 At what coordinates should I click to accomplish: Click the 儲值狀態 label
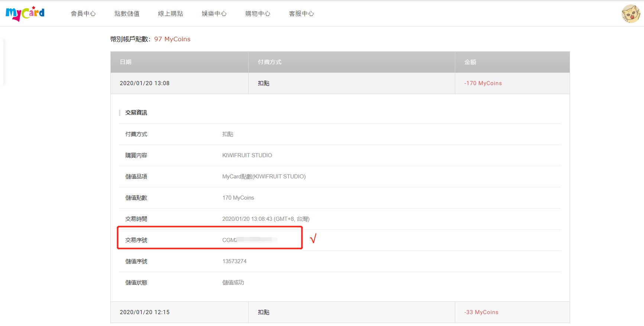click(x=136, y=283)
